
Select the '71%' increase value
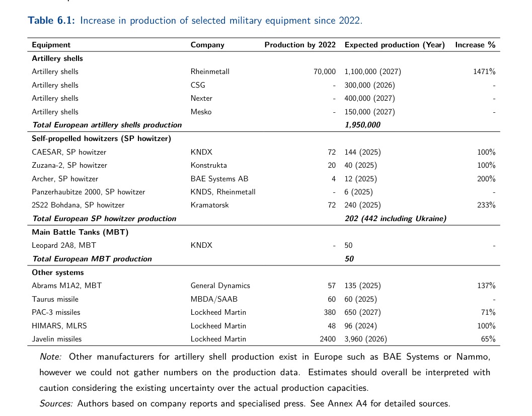click(x=488, y=312)
